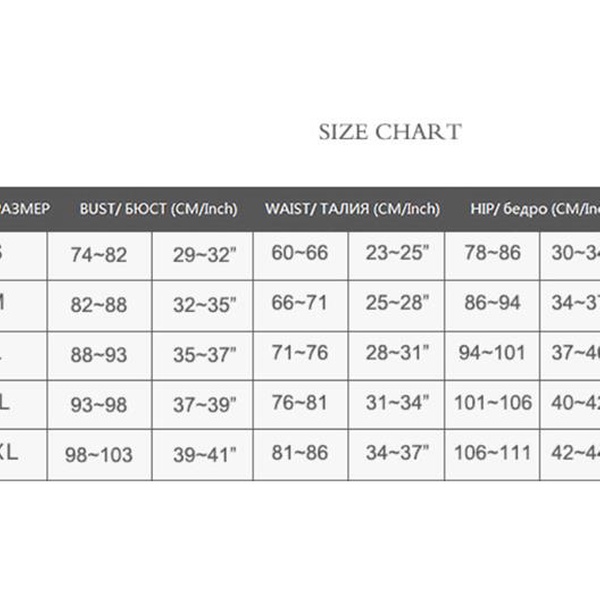Click the hip cell 94~101
Screen dimensions: 600x600
(x=493, y=352)
